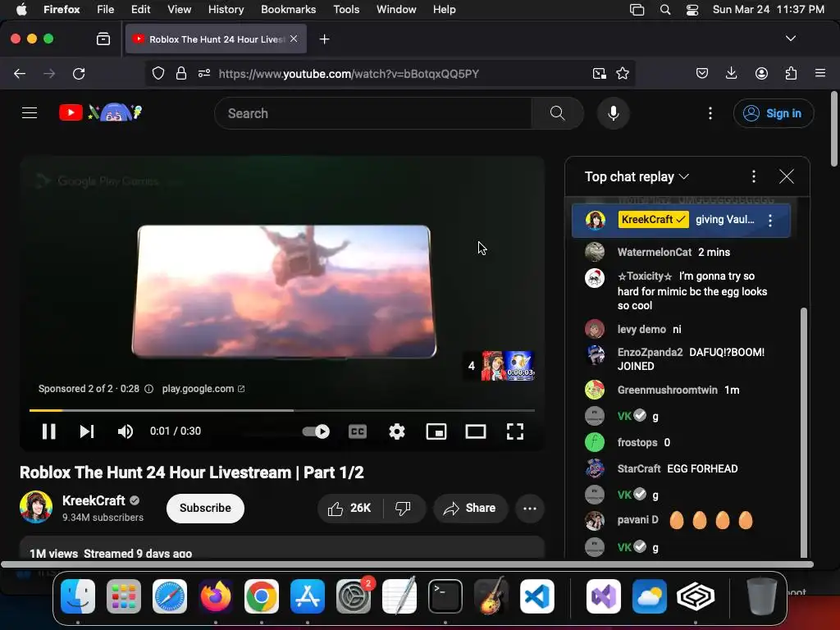Open more actions ellipsis under video
This screenshot has width=840, height=630.
click(530, 508)
